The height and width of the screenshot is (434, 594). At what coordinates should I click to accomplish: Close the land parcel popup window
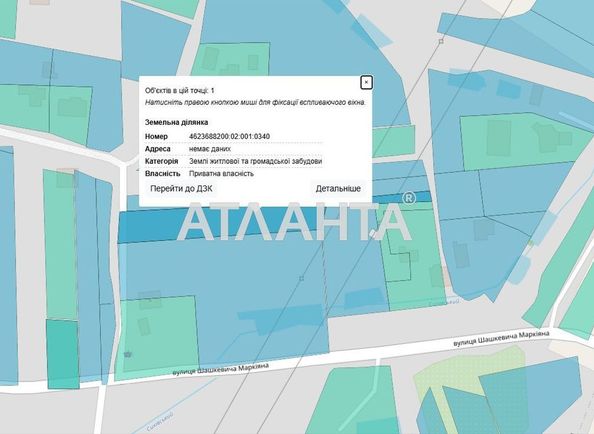(366, 82)
